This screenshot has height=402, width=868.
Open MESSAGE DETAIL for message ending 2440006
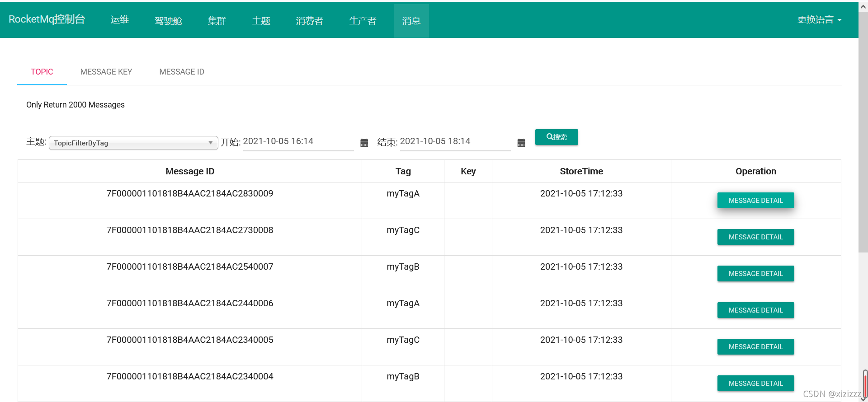tap(756, 310)
